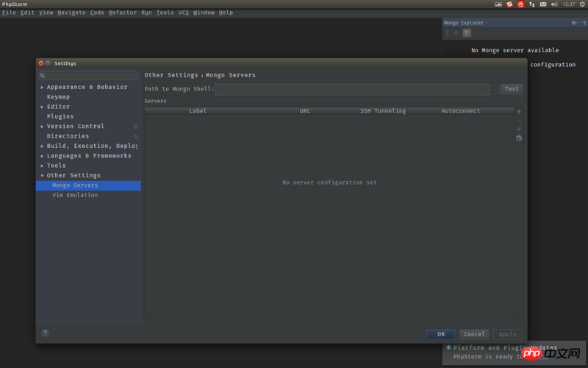Screen dimensions: 588x368
Task: Select Vim Emulation in settings tree
Action: (75, 195)
